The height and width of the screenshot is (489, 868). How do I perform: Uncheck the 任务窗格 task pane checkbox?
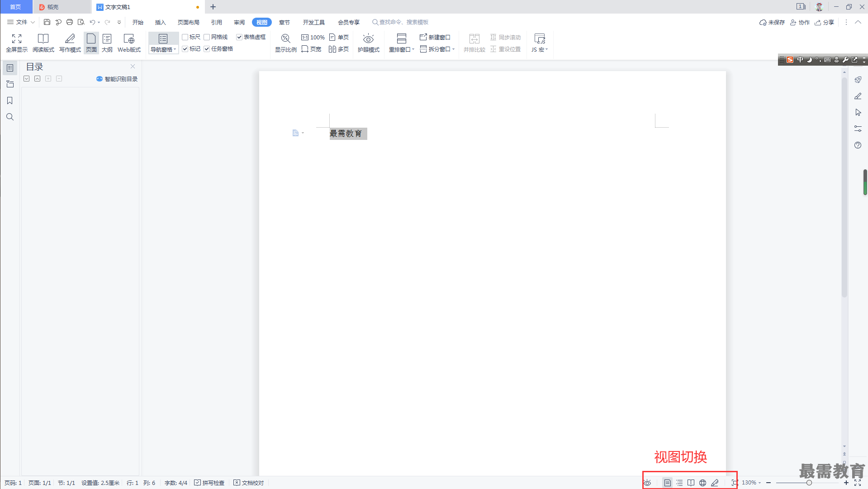207,49
